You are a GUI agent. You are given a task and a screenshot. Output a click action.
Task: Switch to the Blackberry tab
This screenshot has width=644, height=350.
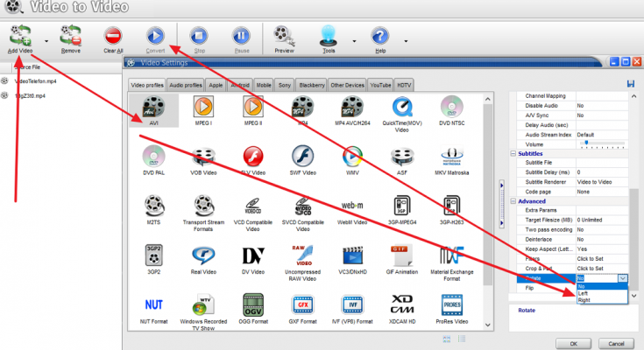click(x=312, y=85)
